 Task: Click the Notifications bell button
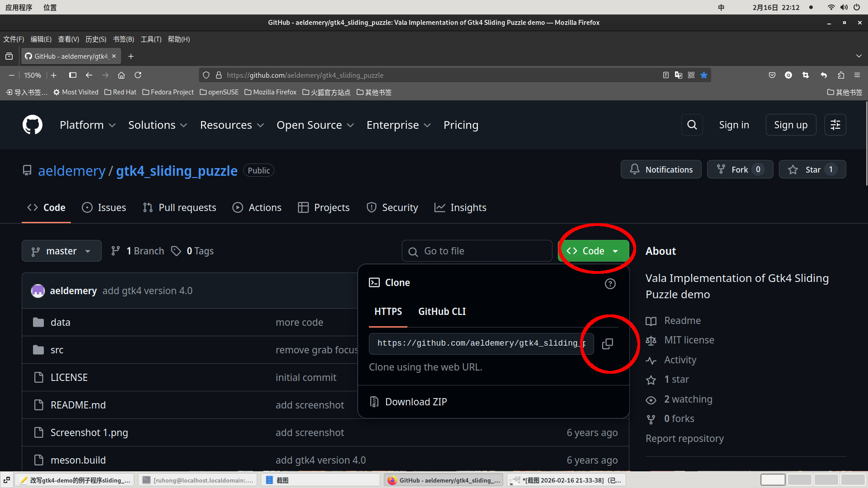[661, 169]
